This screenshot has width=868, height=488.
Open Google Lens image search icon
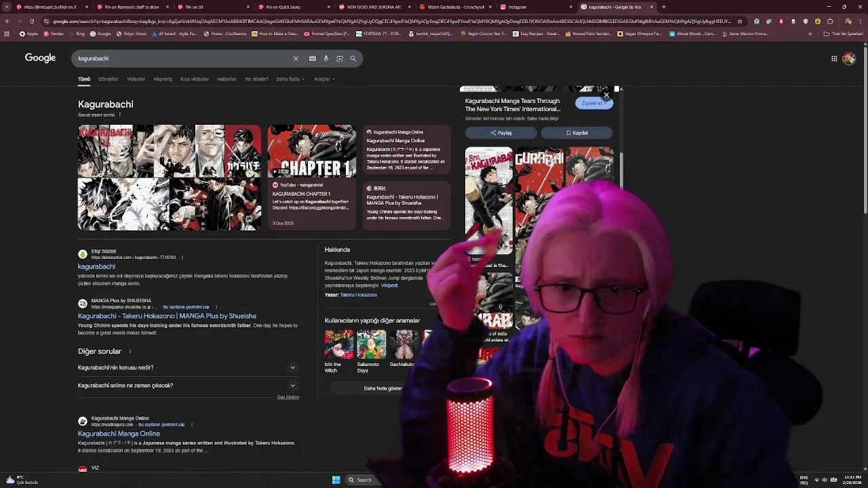click(x=340, y=59)
